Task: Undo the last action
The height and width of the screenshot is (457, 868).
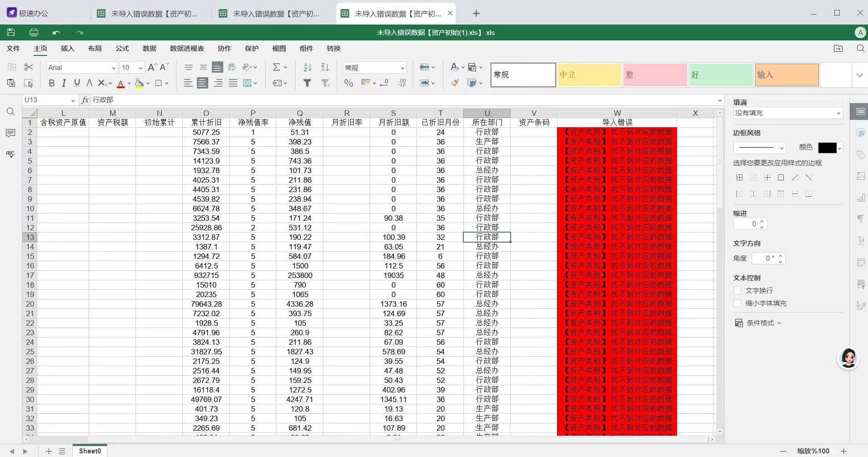Action: point(56,32)
